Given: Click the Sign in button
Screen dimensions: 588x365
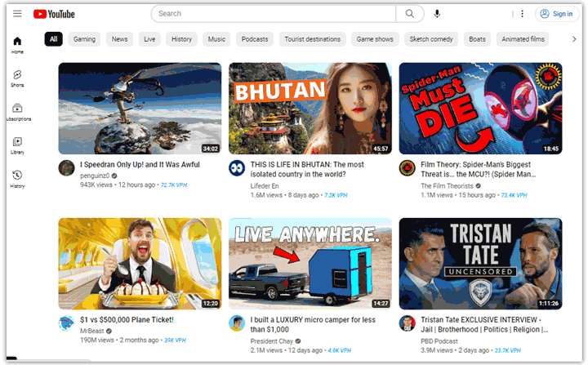Looking at the screenshot, I should click(x=555, y=14).
